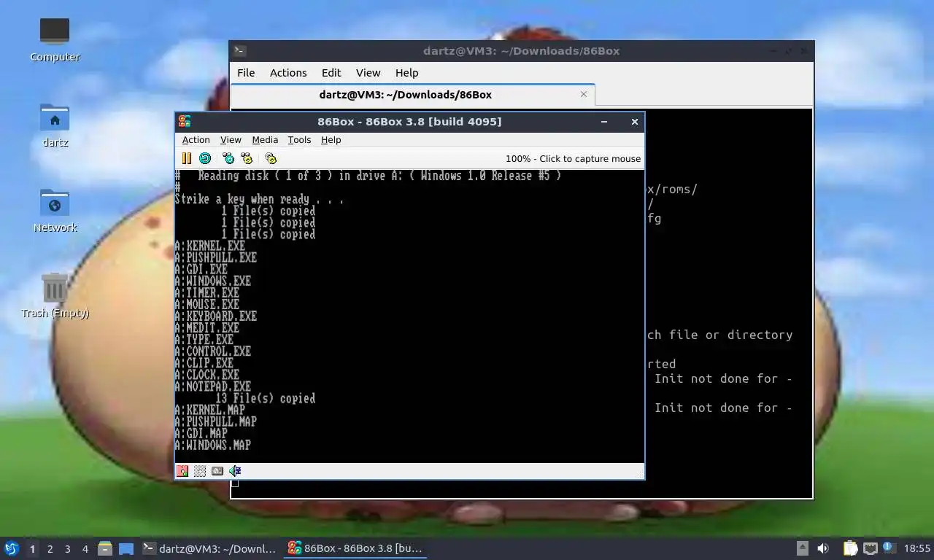
Task: Click the A:PUSHPULL.MAP line
Action: pyautogui.click(x=216, y=421)
